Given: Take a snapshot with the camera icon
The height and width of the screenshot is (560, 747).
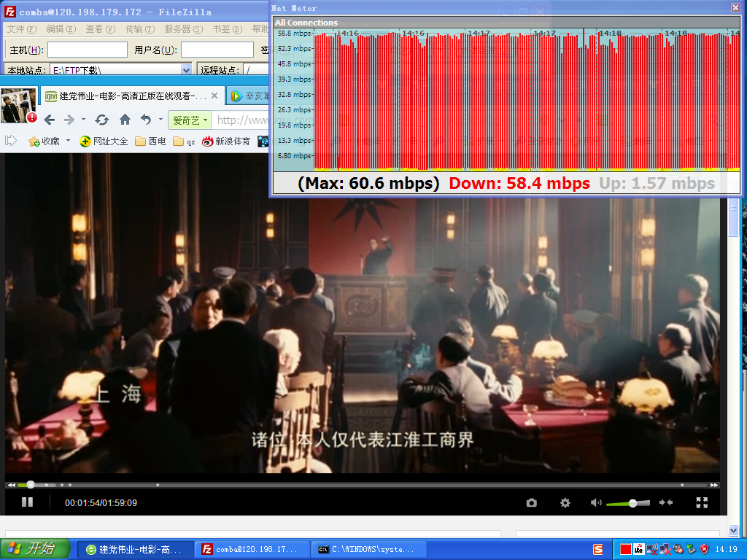Looking at the screenshot, I should pyautogui.click(x=532, y=503).
